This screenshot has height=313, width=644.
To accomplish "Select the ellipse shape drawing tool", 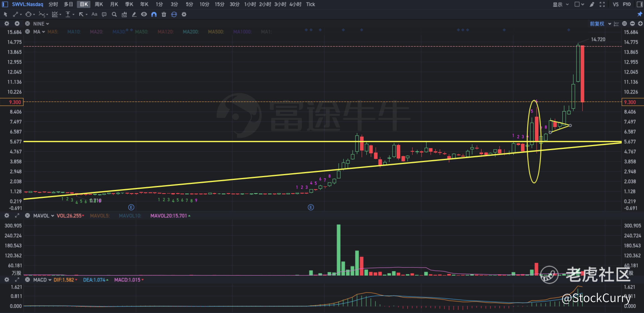I will pyautogui.click(x=28, y=15).
